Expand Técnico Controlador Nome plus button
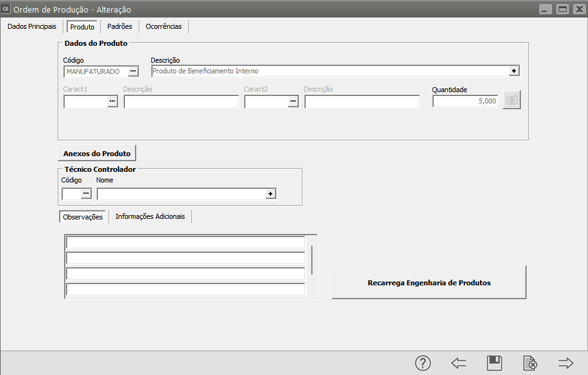Screen dimensions: 588x375 270,194
